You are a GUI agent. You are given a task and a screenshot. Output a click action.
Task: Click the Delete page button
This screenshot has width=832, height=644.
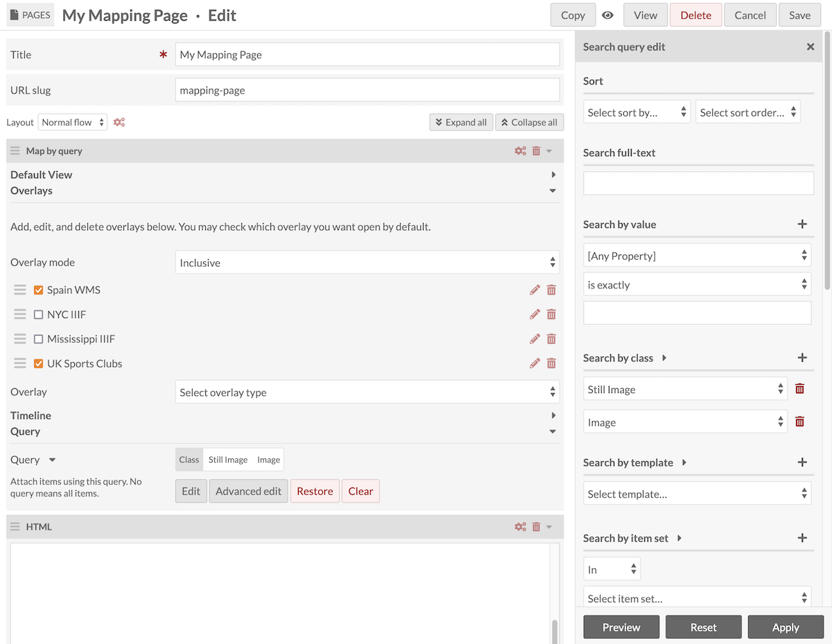coord(695,15)
